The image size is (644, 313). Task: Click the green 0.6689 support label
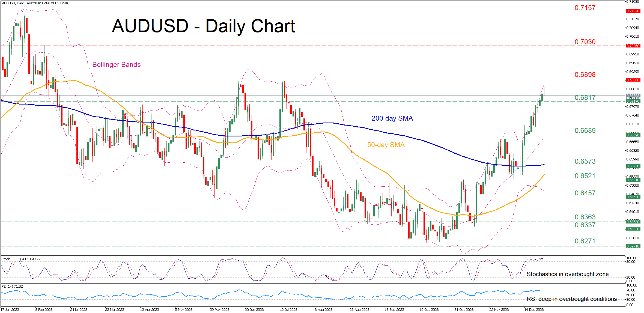coord(585,130)
